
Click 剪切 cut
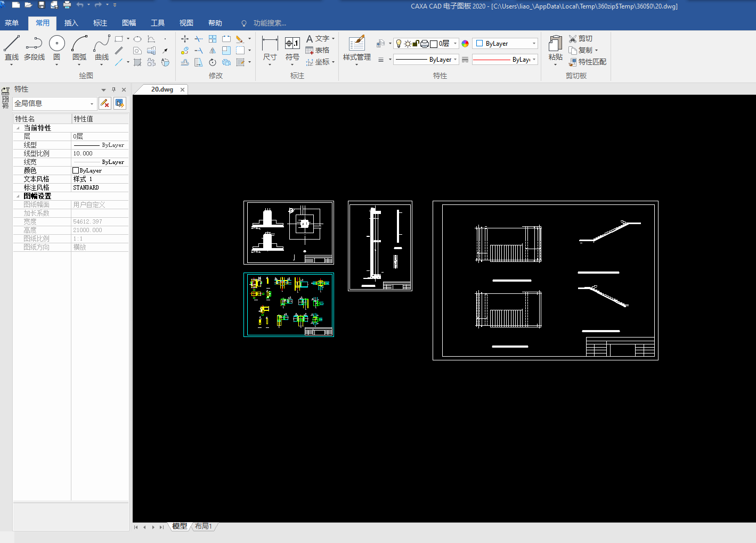[581, 39]
